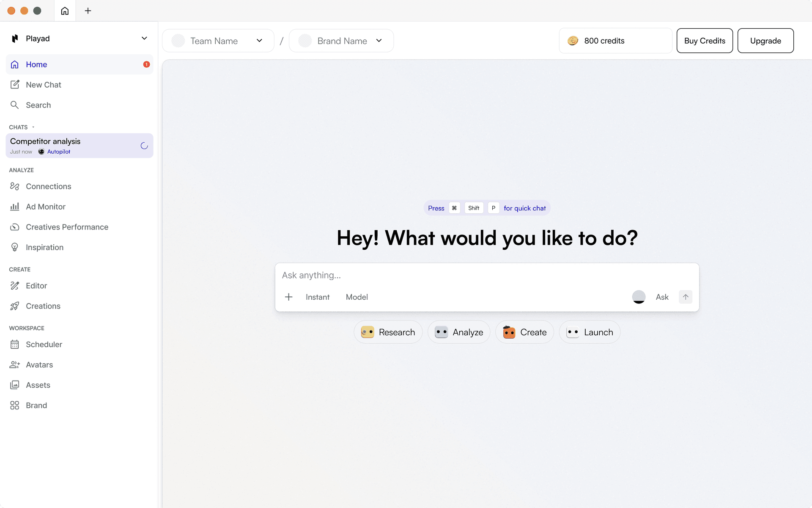The width and height of the screenshot is (812, 508).
Task: Open the Editor wand icon
Action: pyautogui.click(x=15, y=286)
